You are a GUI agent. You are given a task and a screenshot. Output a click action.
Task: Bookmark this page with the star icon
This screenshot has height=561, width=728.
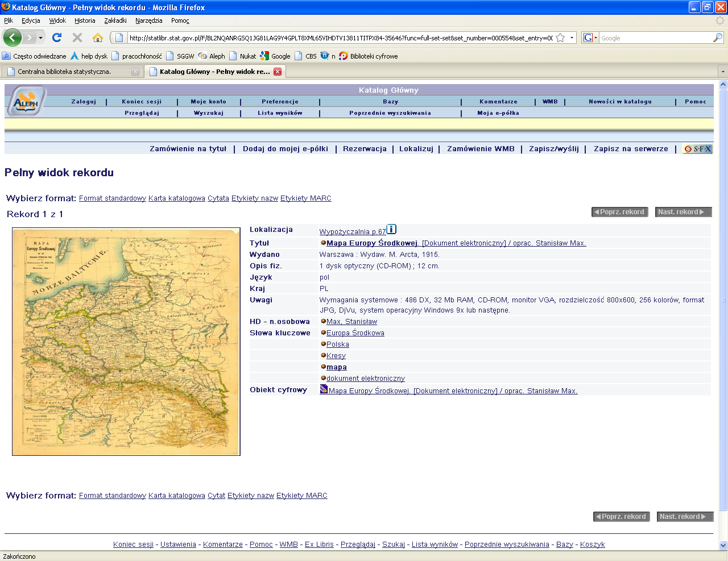pos(560,38)
